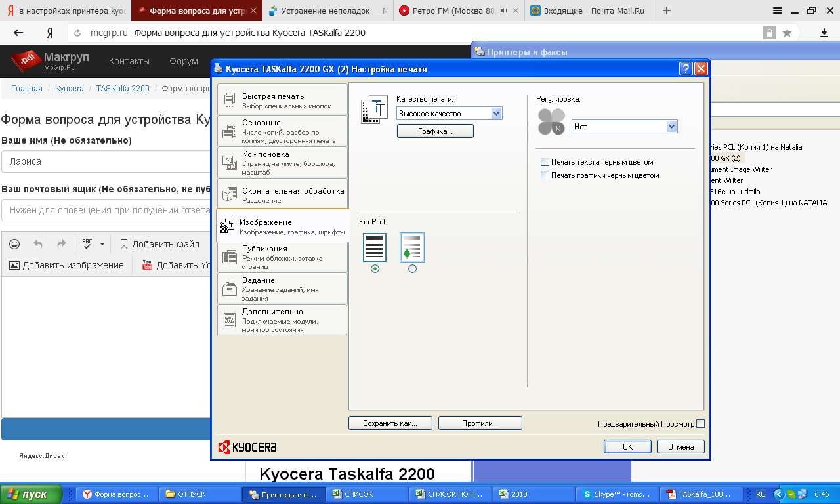Click the почтовый ящик input field
Screen dimensions: 840x504
click(106, 210)
